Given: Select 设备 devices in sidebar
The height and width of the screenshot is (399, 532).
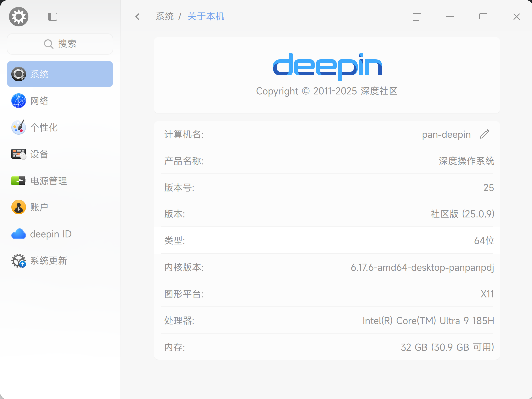Looking at the screenshot, I should click(60, 154).
